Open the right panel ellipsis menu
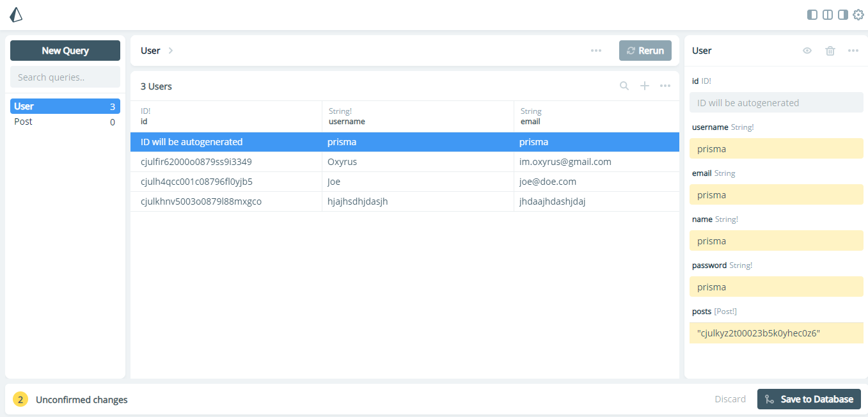The width and height of the screenshot is (868, 417). [x=853, y=50]
